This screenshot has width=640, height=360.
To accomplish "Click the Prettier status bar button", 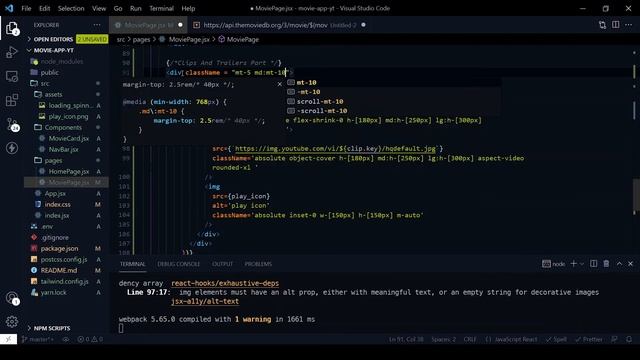I will point(589,339).
